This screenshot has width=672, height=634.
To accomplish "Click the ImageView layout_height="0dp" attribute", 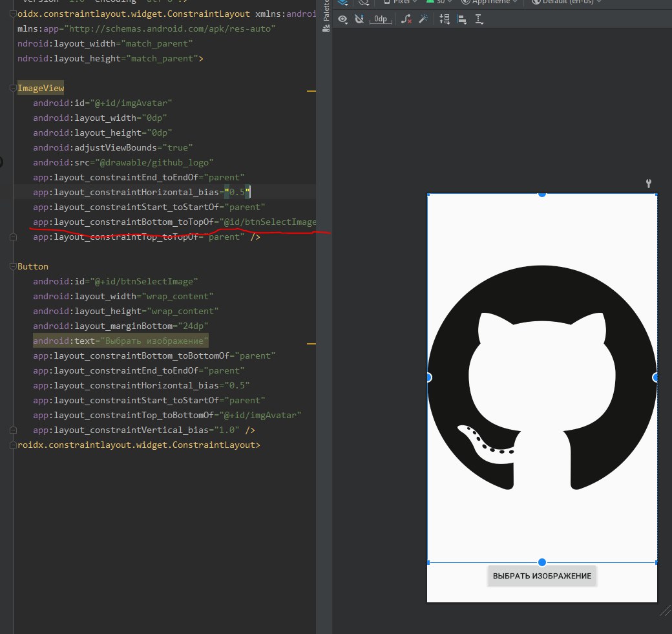I will point(103,132).
